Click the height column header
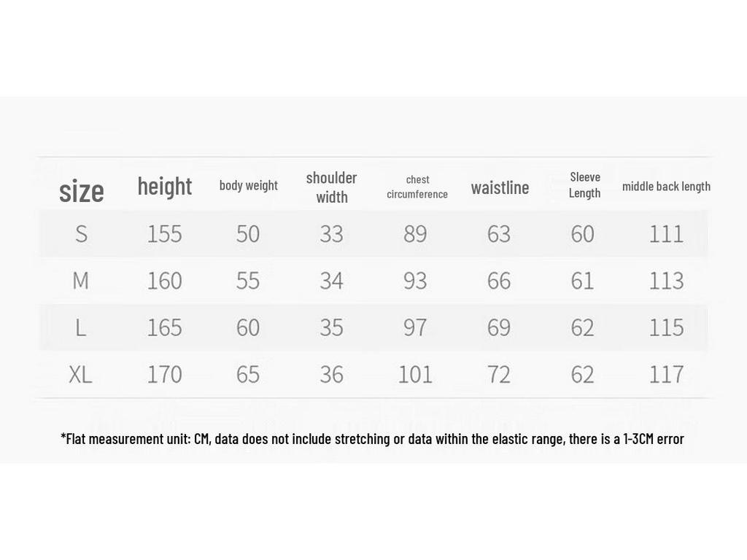The width and height of the screenshot is (747, 560). 165,187
